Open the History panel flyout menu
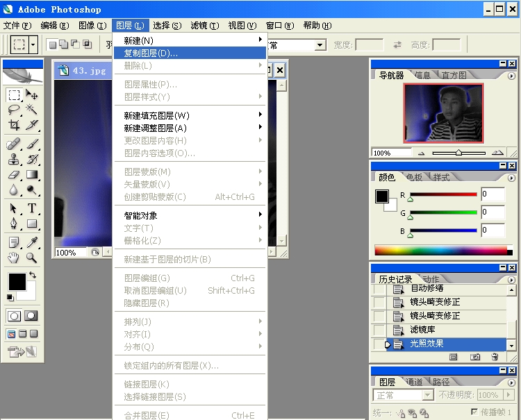Screen dimensions: 521x420 coord(511,280)
